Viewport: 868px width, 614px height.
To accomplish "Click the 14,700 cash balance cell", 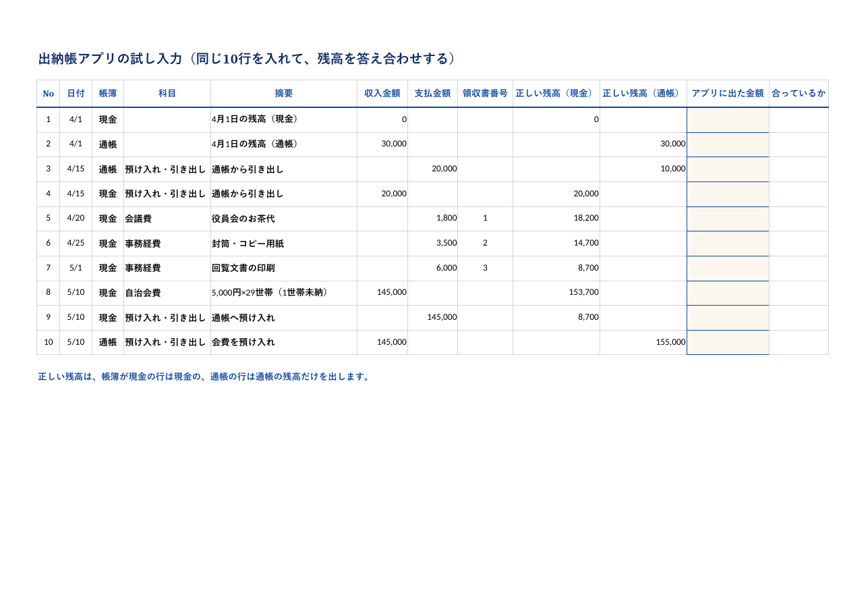I will [x=556, y=244].
